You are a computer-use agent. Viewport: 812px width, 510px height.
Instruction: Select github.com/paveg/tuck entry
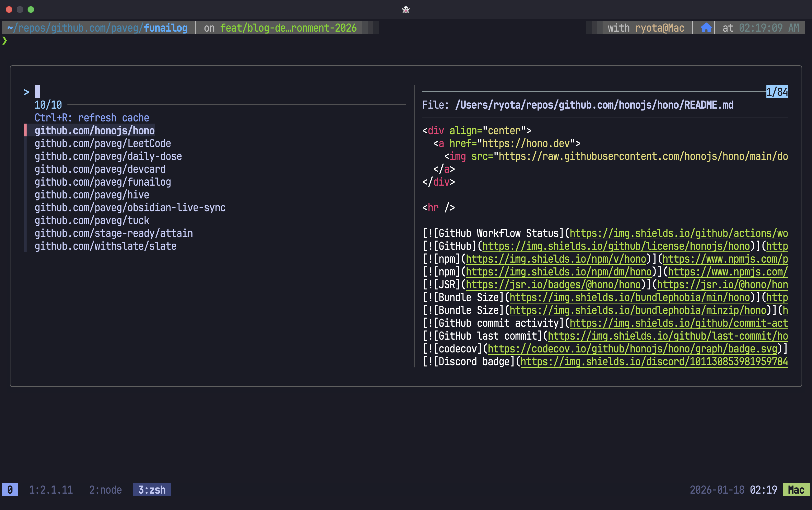92,220
